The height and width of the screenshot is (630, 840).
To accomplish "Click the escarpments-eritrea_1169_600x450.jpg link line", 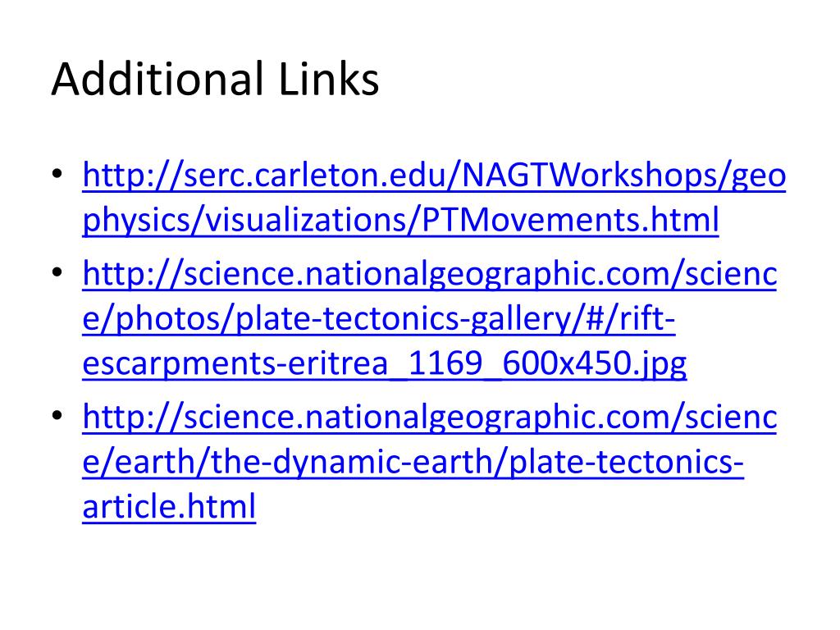I will point(384,364).
